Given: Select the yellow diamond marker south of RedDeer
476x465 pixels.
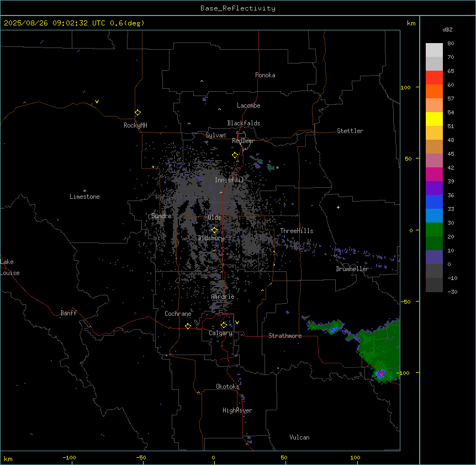Looking at the screenshot, I should point(235,155).
